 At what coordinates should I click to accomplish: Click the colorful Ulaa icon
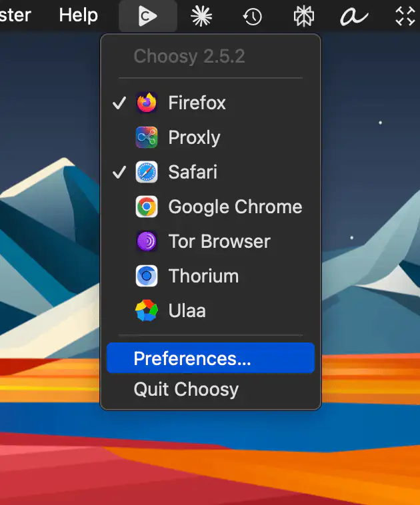pyautogui.click(x=147, y=310)
